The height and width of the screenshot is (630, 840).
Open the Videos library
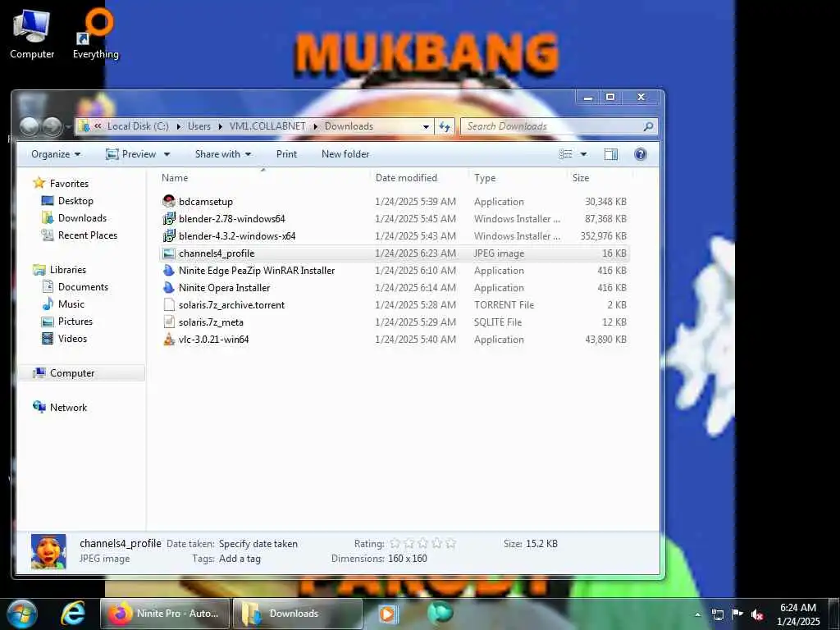pyautogui.click(x=72, y=339)
